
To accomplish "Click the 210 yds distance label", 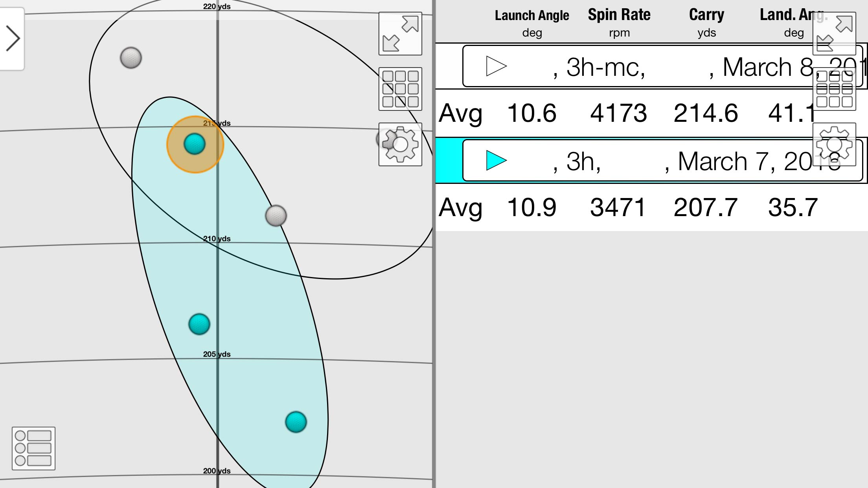I will point(217,238).
